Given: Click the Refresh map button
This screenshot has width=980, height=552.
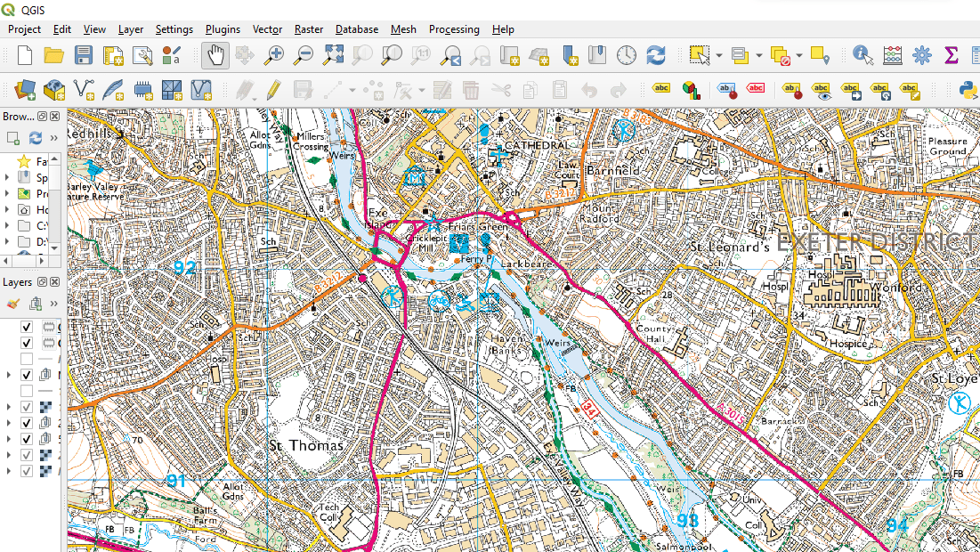Looking at the screenshot, I should [x=656, y=55].
